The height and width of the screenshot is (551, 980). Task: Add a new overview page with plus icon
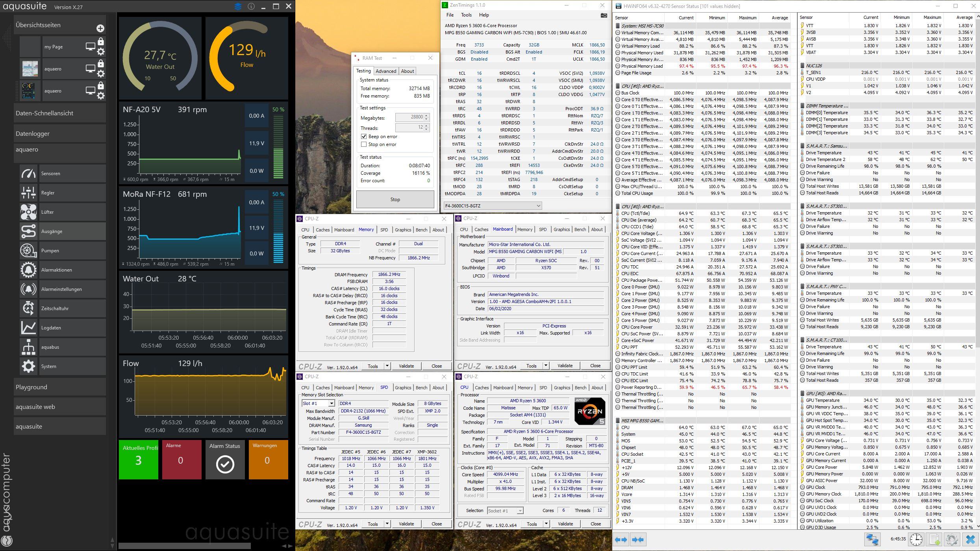pyautogui.click(x=100, y=28)
